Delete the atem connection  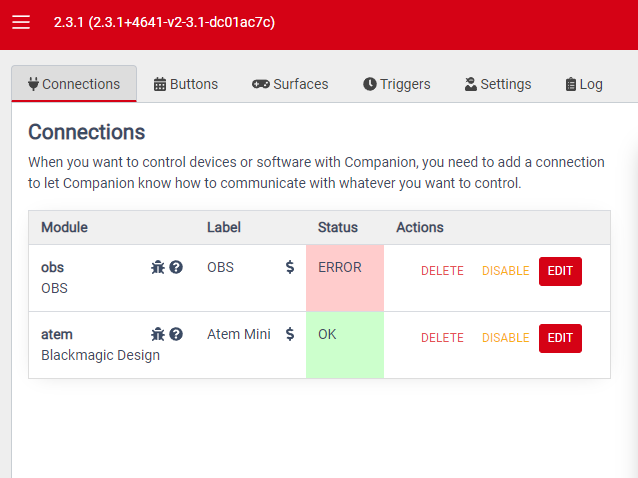pyautogui.click(x=442, y=338)
